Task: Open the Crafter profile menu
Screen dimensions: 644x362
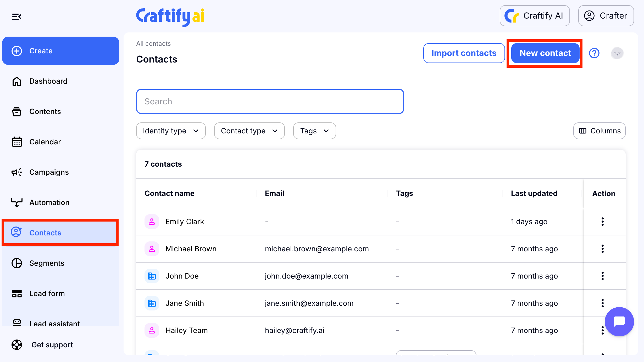Action: click(x=606, y=16)
